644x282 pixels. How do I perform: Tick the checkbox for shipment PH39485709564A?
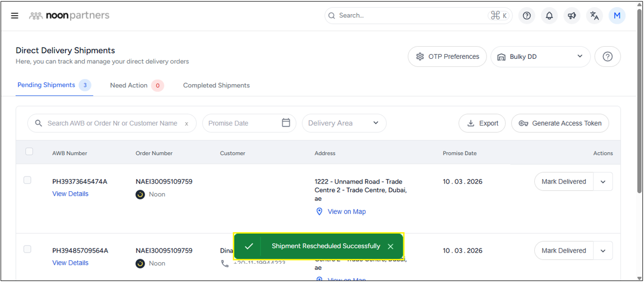coord(27,249)
